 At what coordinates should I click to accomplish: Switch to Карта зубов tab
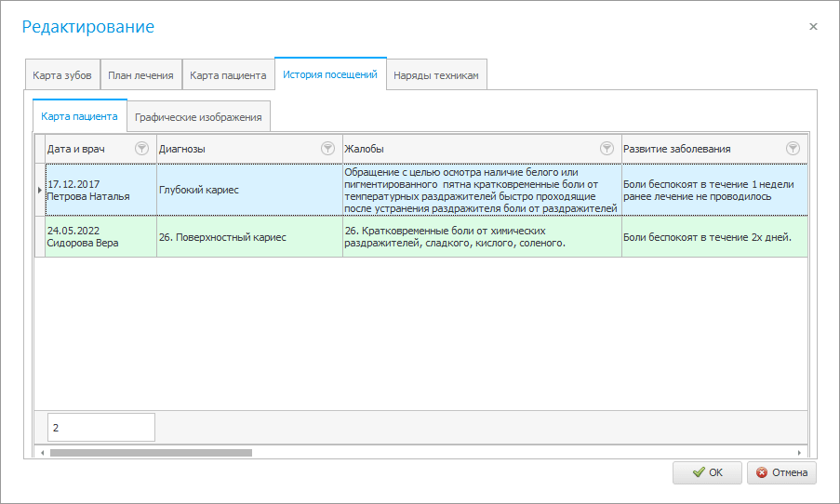pos(61,75)
